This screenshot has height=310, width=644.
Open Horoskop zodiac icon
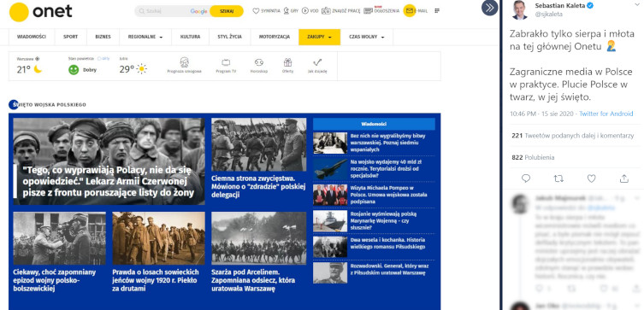pyautogui.click(x=259, y=62)
